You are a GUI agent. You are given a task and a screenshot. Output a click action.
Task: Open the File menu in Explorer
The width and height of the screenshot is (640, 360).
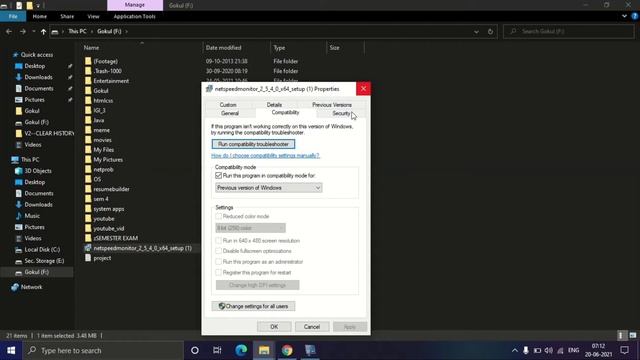point(13,16)
